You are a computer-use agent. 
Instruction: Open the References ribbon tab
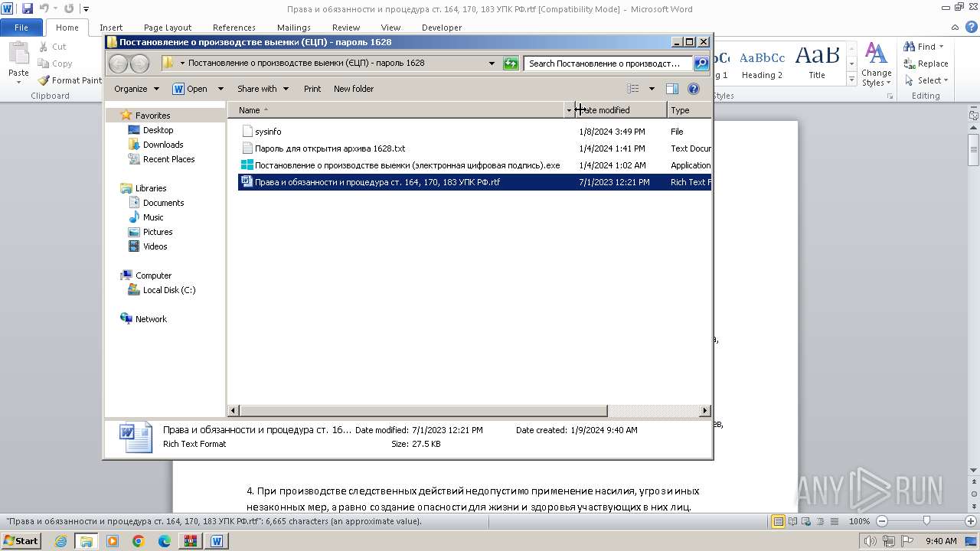[234, 28]
